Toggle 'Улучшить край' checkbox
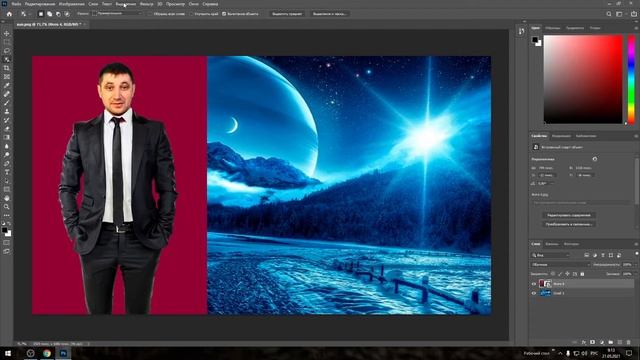The height and width of the screenshot is (360, 640). click(x=191, y=14)
